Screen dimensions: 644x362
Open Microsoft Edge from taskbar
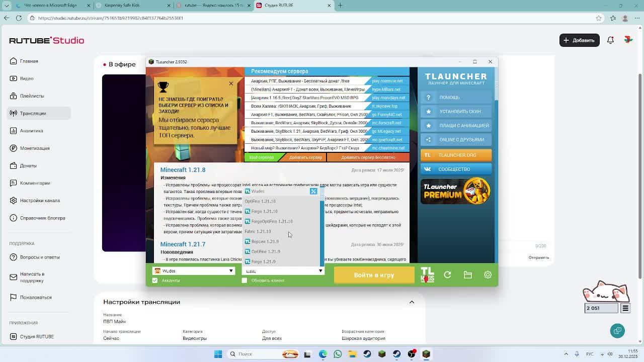coord(323,354)
